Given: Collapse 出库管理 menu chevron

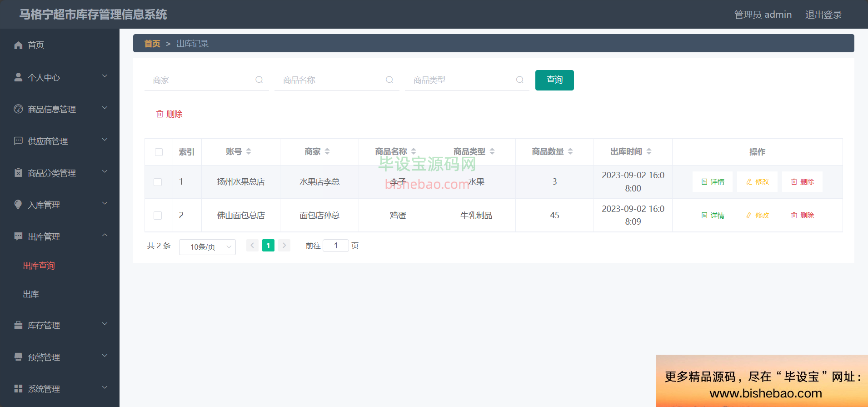Looking at the screenshot, I should 105,235.
